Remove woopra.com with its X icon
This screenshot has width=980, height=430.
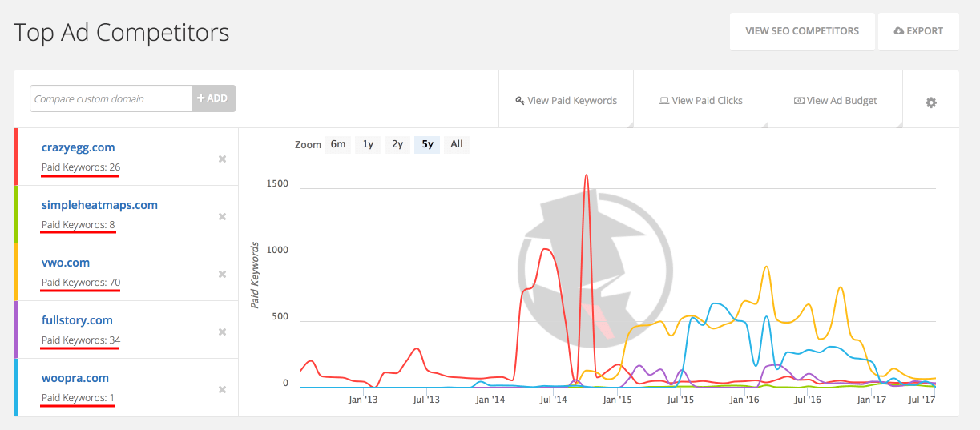coord(223,389)
